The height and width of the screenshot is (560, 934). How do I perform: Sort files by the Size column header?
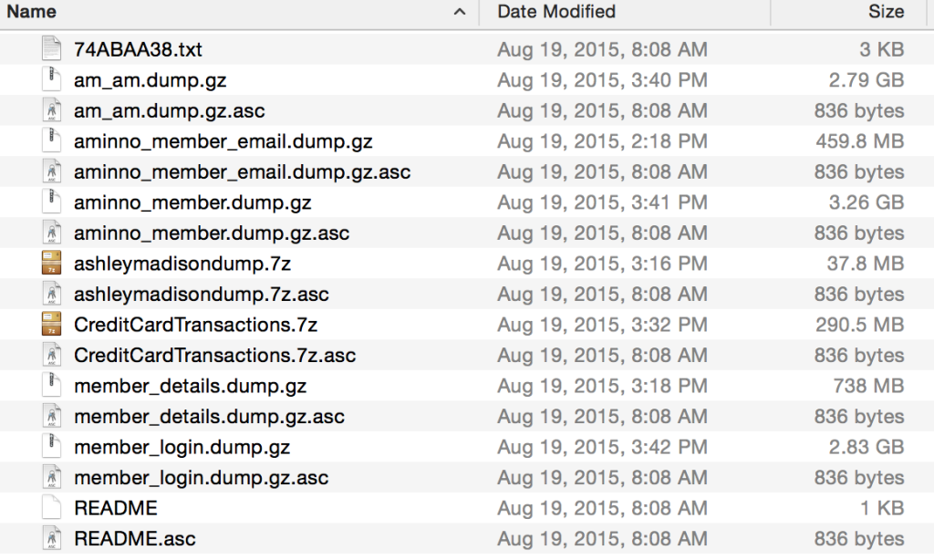[886, 12]
